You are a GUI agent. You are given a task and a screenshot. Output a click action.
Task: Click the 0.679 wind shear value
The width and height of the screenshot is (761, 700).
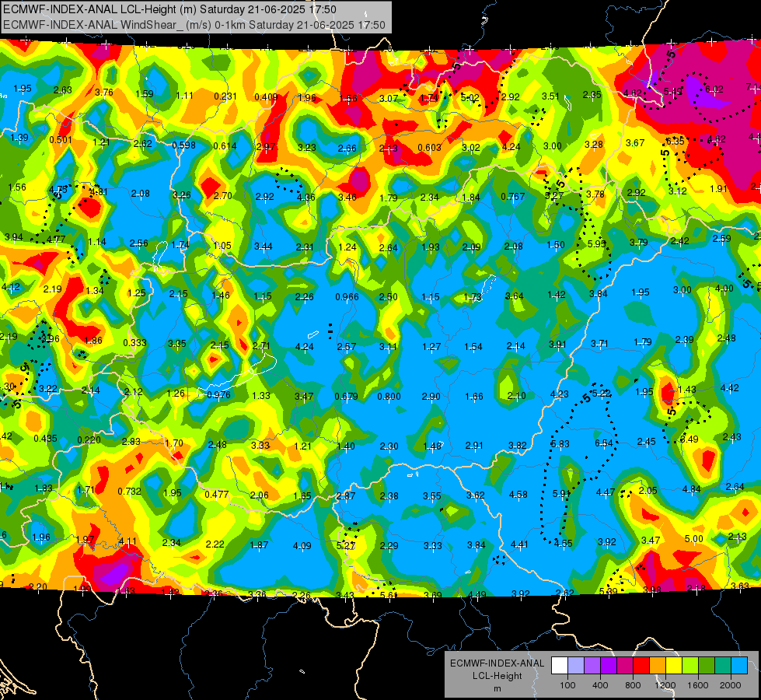click(347, 397)
